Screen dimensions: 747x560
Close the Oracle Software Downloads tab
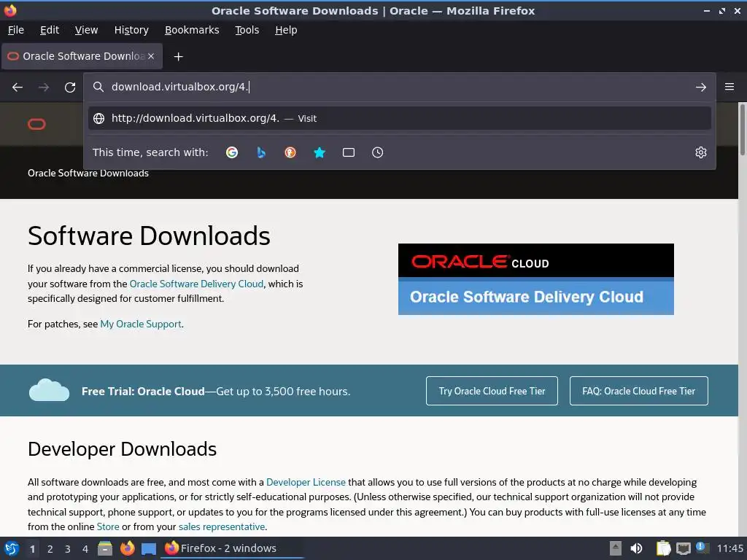[x=151, y=56]
